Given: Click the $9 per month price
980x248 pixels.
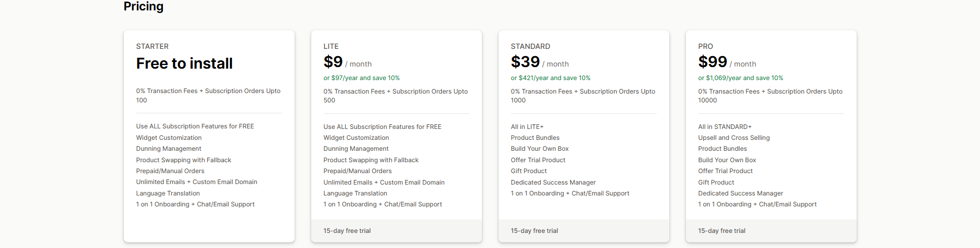Looking at the screenshot, I should click(347, 62).
